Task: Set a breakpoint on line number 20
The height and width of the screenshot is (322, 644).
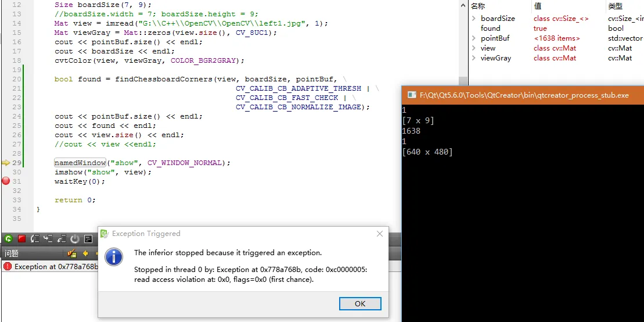Action: (x=16, y=79)
